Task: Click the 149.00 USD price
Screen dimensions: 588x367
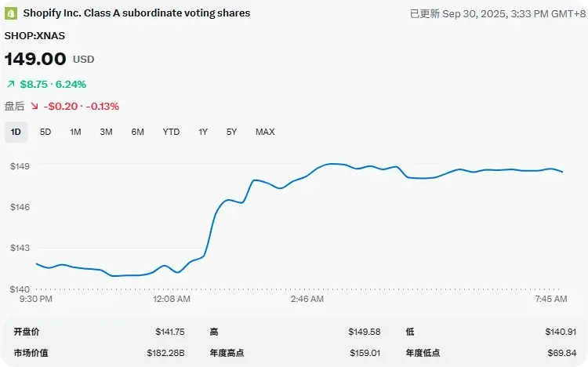Action: tap(49, 59)
